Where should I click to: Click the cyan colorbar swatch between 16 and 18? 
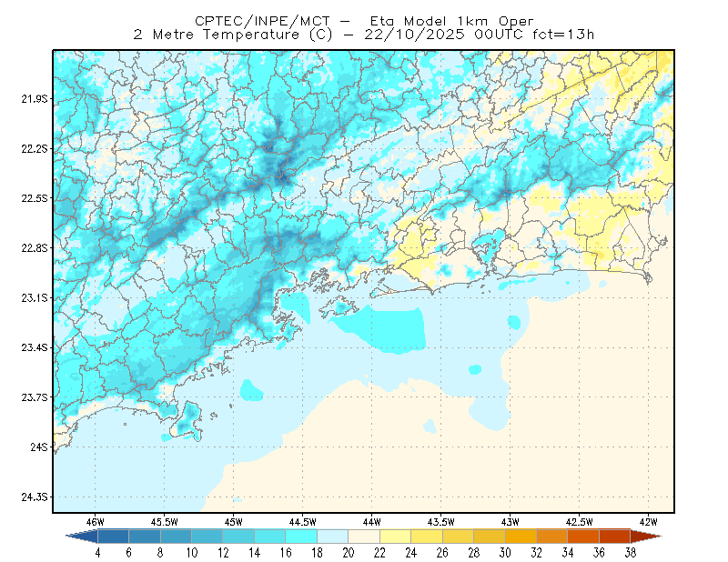pyautogui.click(x=301, y=536)
